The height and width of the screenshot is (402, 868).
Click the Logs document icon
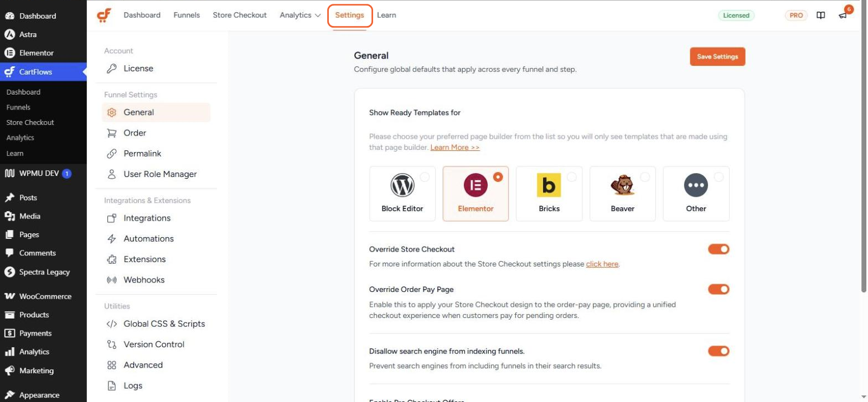pyautogui.click(x=112, y=386)
